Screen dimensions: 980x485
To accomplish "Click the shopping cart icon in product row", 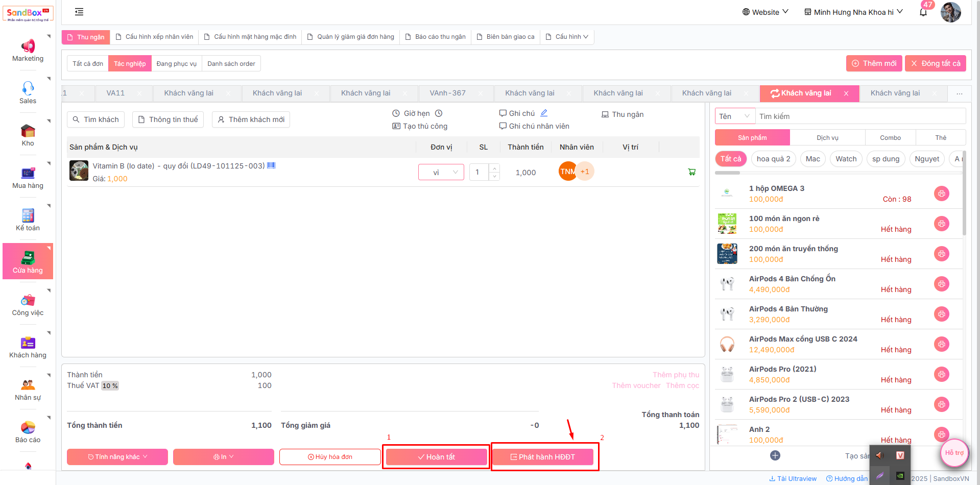I will [691, 172].
